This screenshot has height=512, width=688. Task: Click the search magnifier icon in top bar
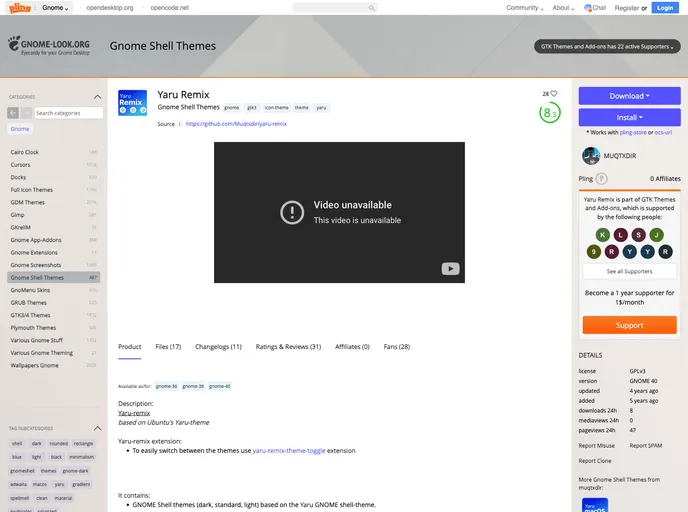371,8
